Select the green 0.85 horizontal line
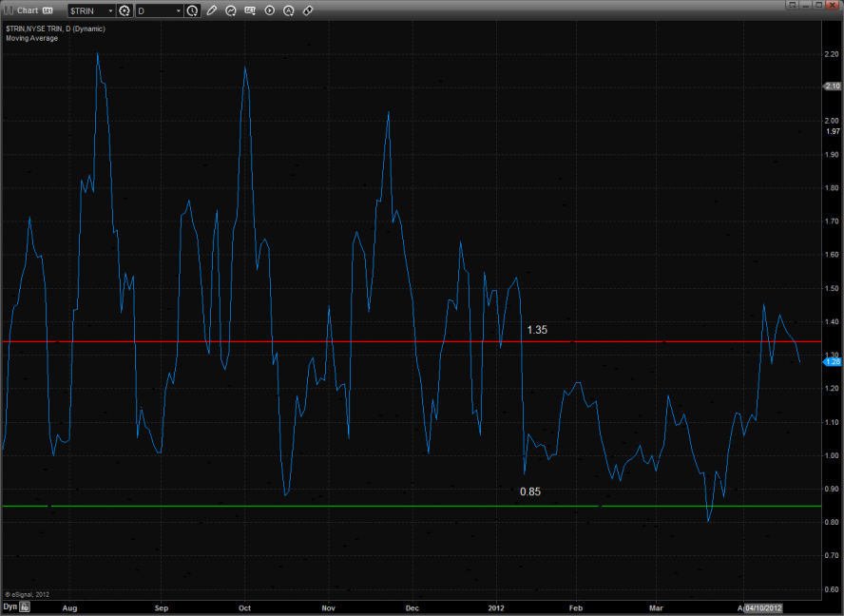Viewport: 844px width, 616px height. (285, 506)
